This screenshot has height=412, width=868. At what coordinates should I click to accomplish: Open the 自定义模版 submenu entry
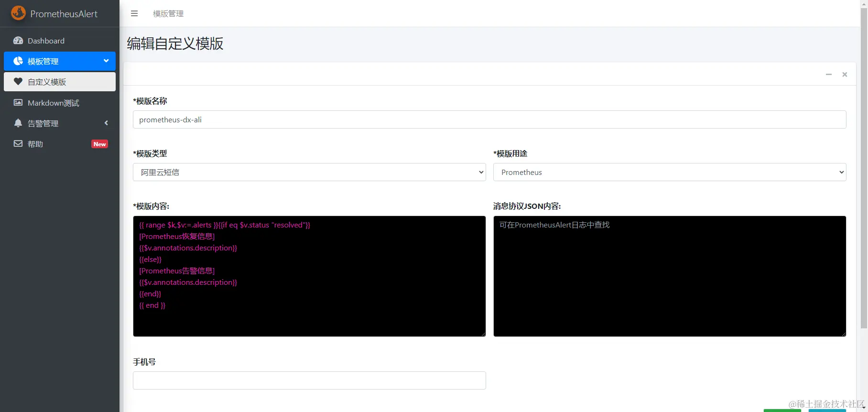60,82
